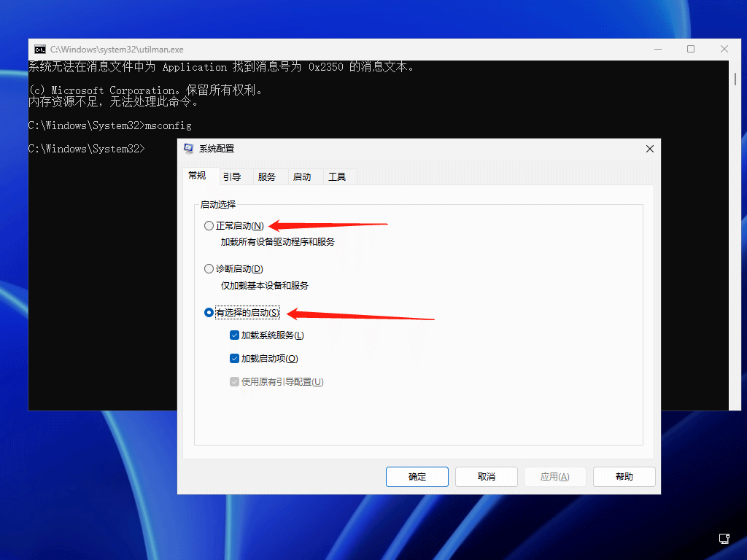Click the command prompt icon in title bar
This screenshot has height=560, width=747.
(39, 50)
